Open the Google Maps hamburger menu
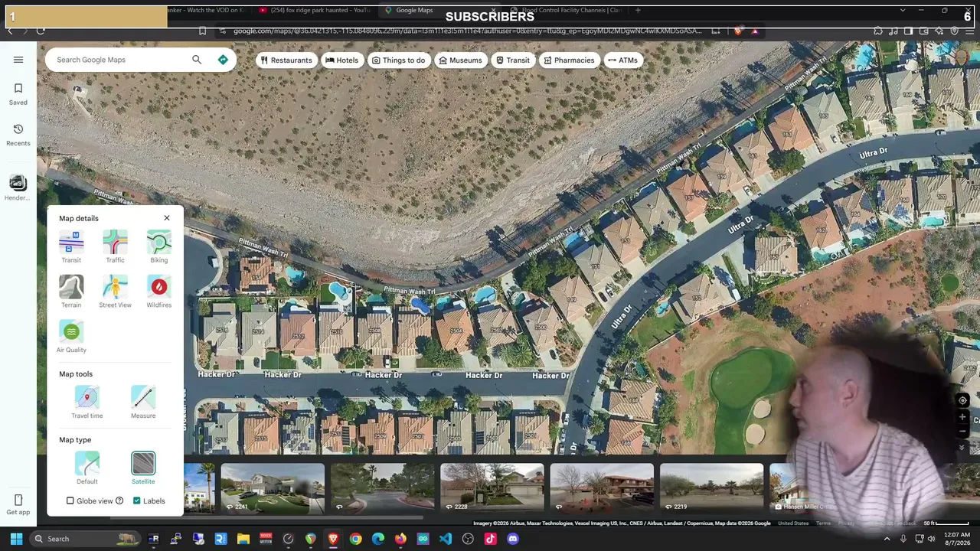This screenshot has width=980, height=551. (x=18, y=60)
